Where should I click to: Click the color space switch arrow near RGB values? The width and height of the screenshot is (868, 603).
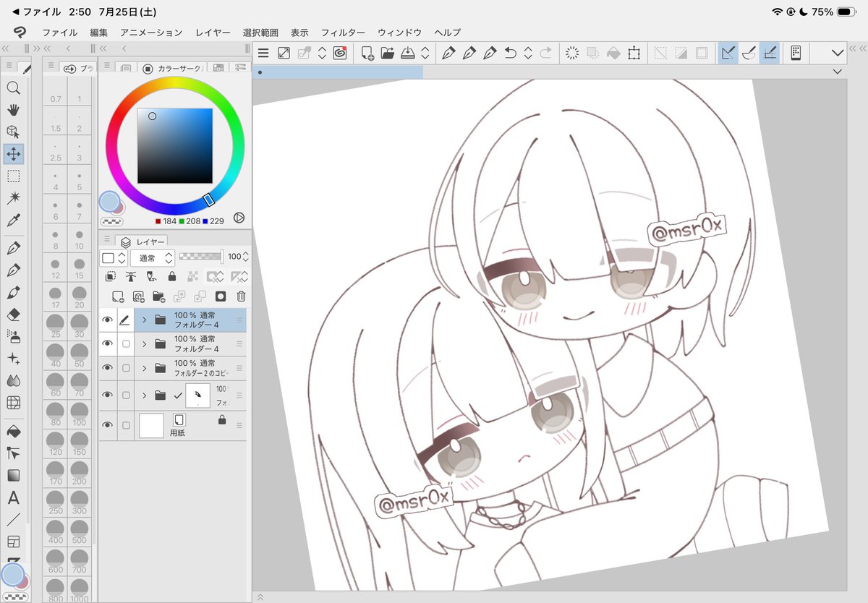pyautogui.click(x=239, y=218)
